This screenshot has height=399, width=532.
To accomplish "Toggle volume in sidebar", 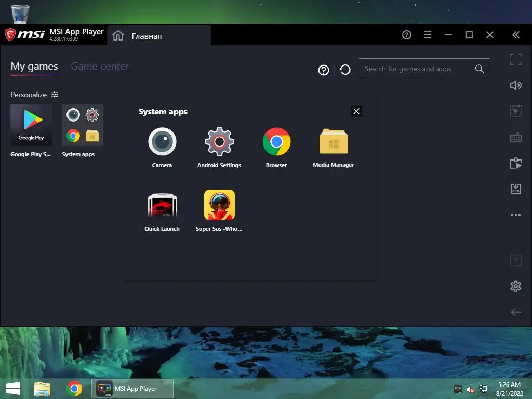I will coord(516,85).
